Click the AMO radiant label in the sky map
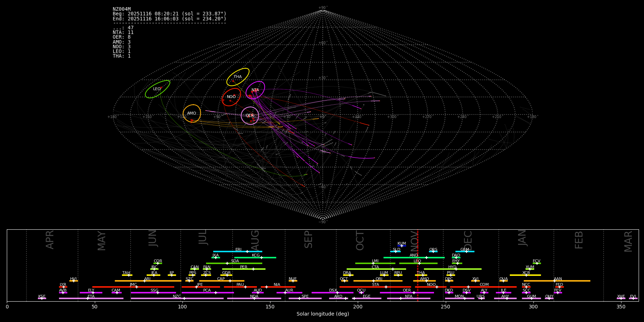This screenshot has width=644, height=322. pos(192,113)
